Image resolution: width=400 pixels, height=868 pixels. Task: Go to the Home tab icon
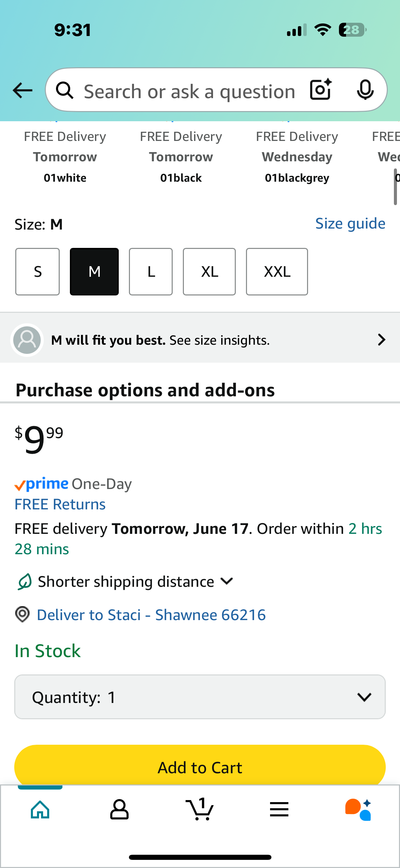pyautogui.click(x=40, y=810)
